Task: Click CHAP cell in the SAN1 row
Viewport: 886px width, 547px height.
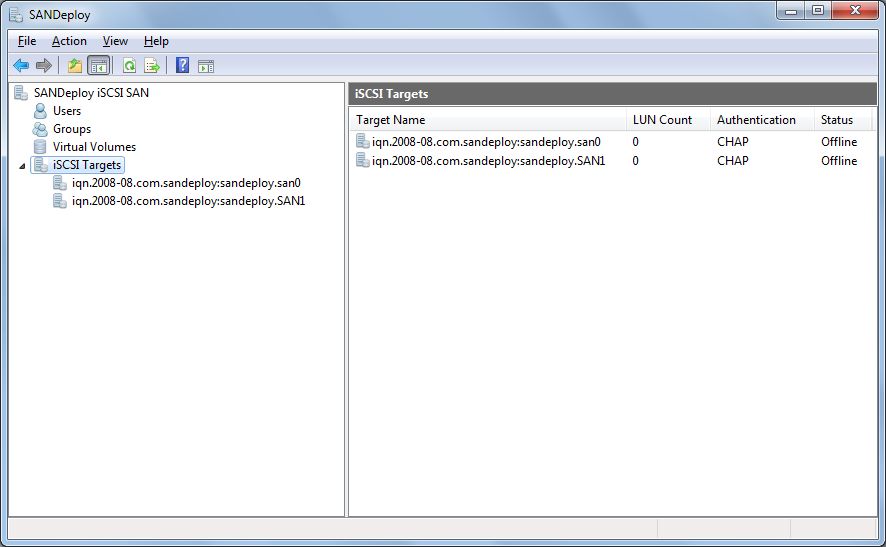Action: tap(732, 161)
